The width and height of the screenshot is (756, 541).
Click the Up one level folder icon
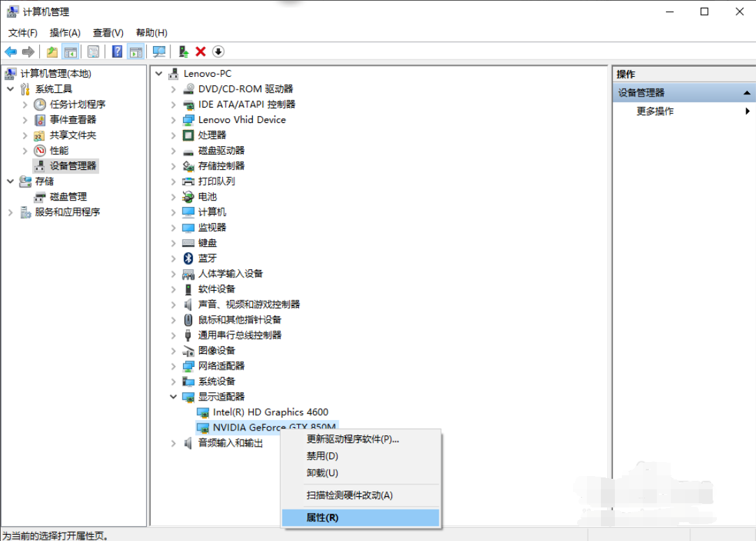tap(52, 52)
